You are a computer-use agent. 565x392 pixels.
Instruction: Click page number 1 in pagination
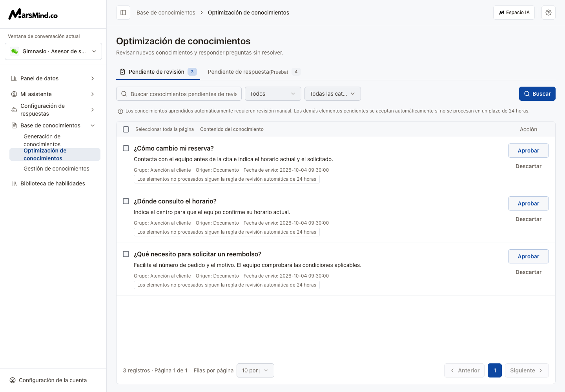[x=495, y=370]
